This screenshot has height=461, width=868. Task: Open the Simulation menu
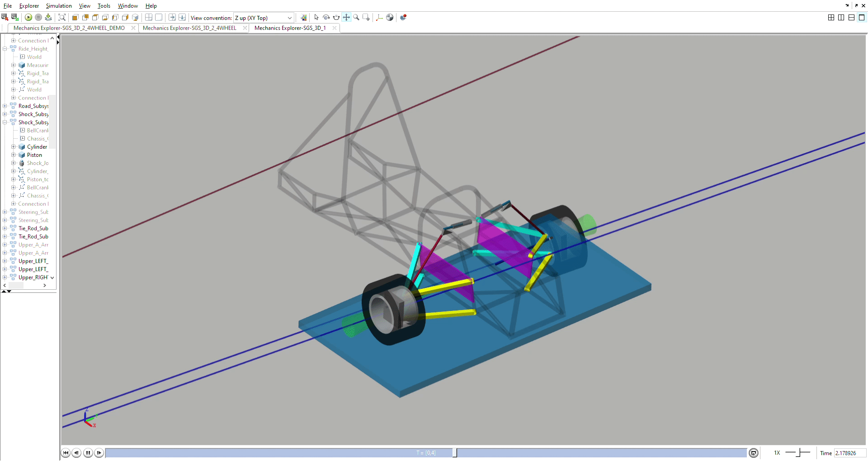pos(59,6)
